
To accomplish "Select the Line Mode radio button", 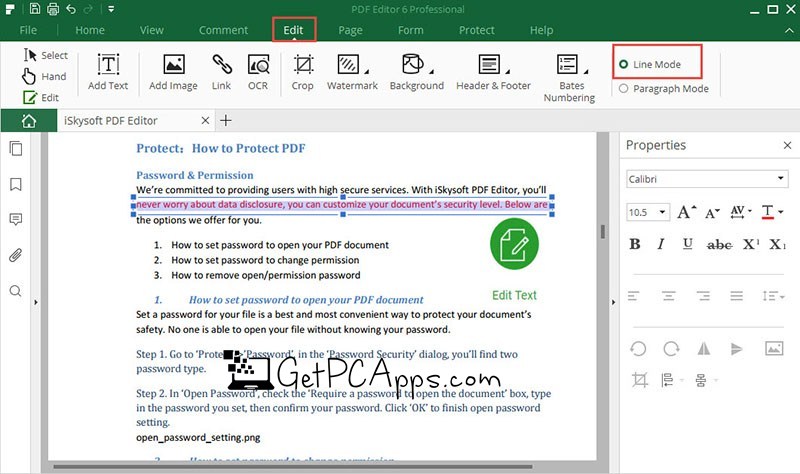I will (x=623, y=64).
